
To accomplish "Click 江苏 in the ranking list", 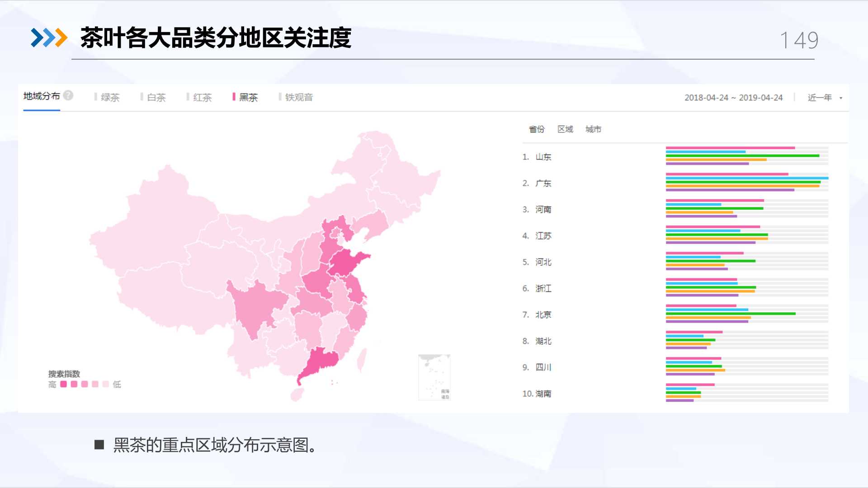I will tap(543, 235).
